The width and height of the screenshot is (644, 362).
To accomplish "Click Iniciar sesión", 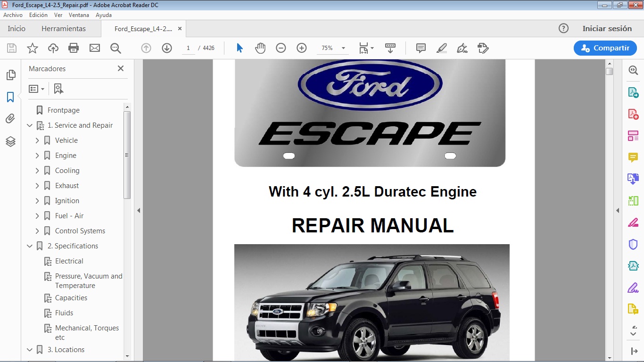I will (607, 28).
